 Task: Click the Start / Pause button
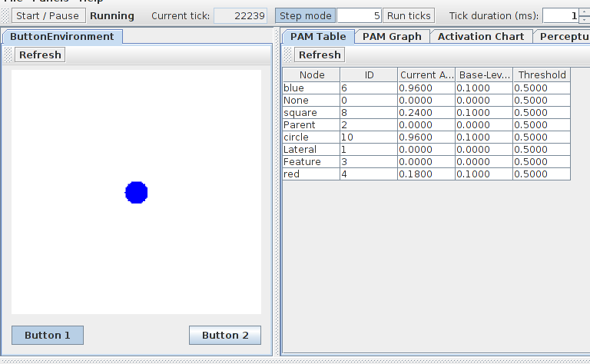coord(48,15)
